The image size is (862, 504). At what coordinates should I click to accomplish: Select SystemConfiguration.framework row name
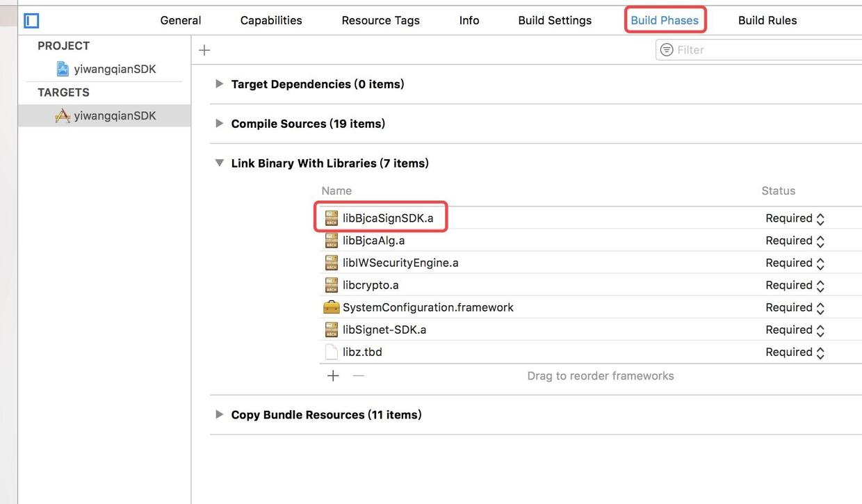[428, 307]
